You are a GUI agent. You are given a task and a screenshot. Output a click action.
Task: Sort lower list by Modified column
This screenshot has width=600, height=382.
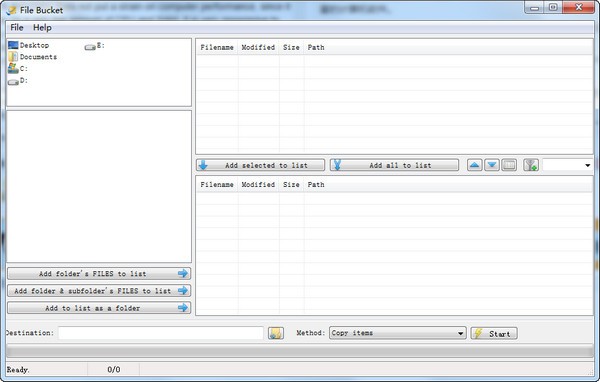tap(258, 184)
